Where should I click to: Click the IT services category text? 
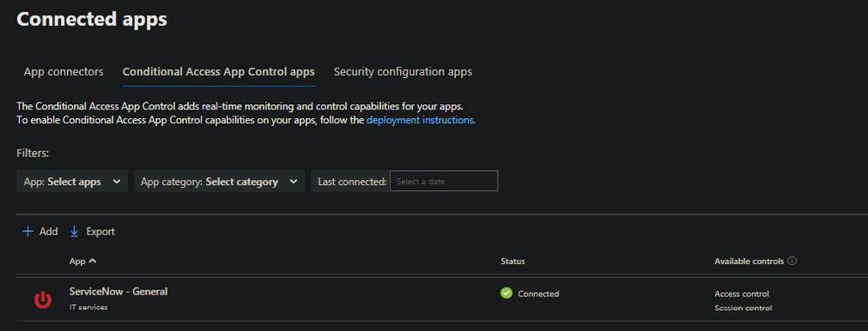(x=89, y=307)
